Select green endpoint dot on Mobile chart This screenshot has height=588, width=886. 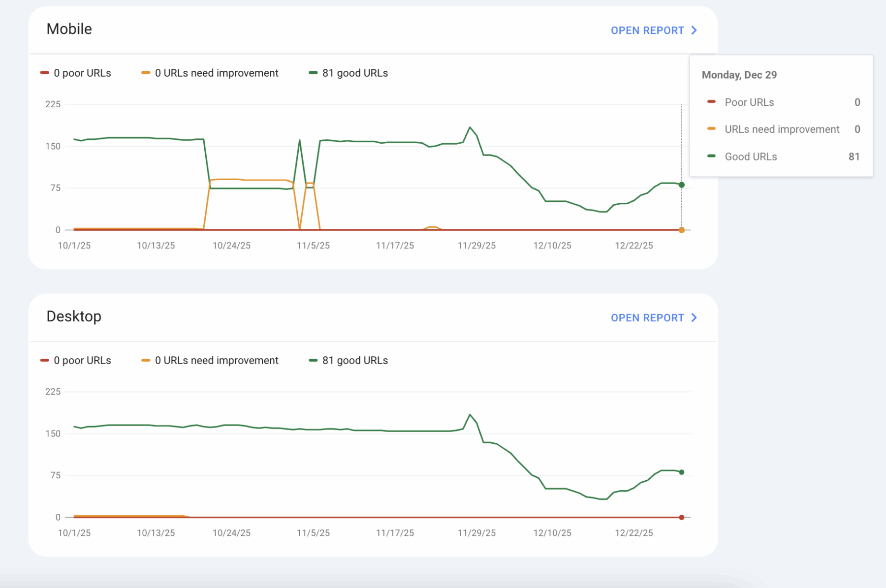681,185
